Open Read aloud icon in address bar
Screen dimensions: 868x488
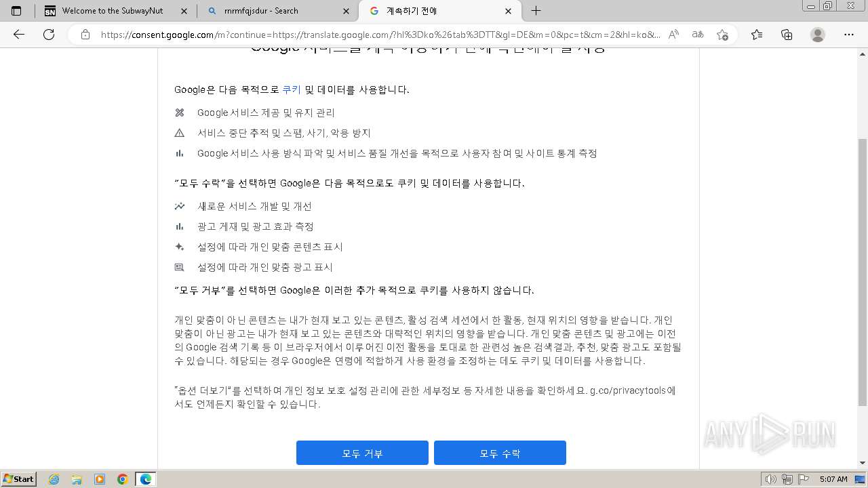pos(673,35)
